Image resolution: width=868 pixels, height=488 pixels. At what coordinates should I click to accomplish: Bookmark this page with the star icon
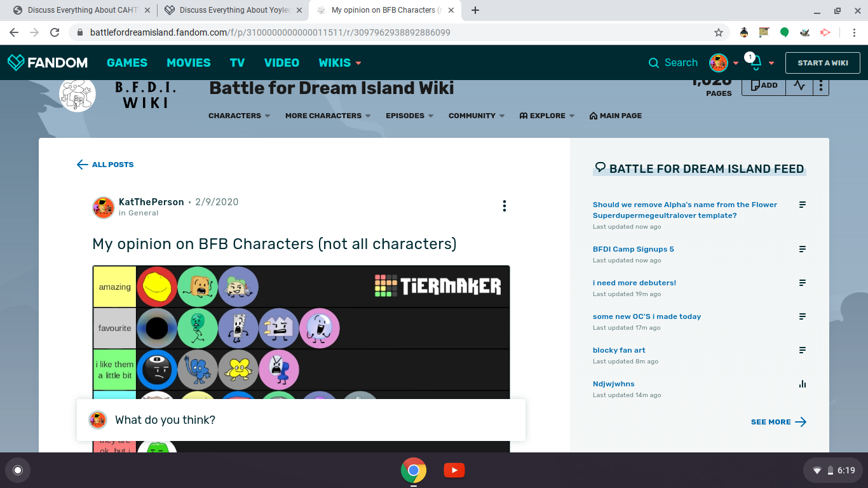[719, 32]
